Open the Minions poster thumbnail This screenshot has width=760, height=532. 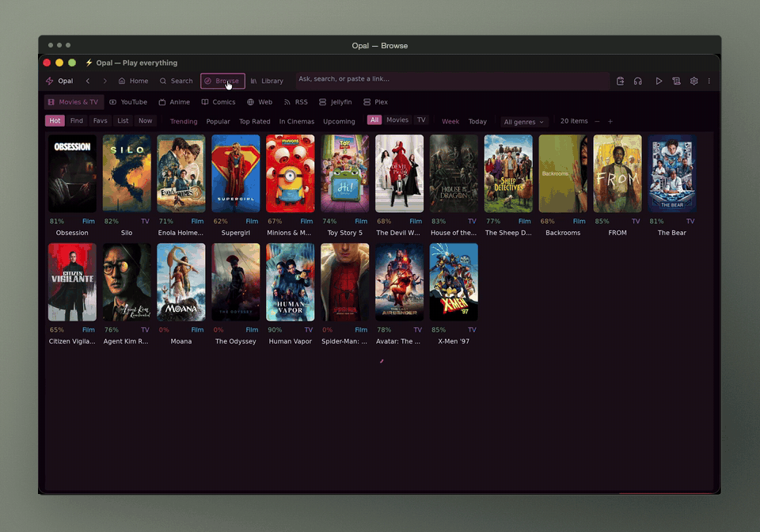coord(291,173)
